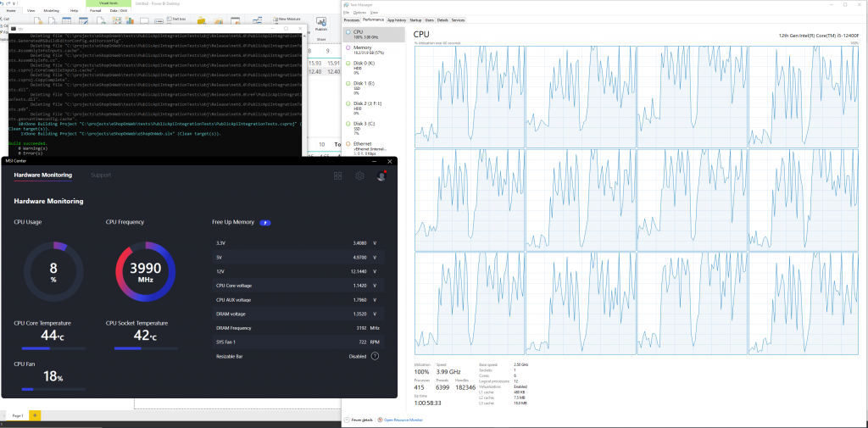The width and height of the screenshot is (868, 428).
Task: Open MSI Center user profile icon
Action: (381, 175)
